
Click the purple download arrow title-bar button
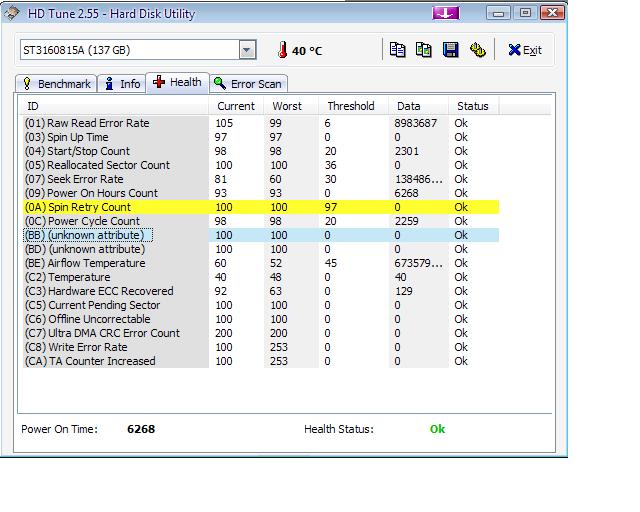click(x=446, y=13)
